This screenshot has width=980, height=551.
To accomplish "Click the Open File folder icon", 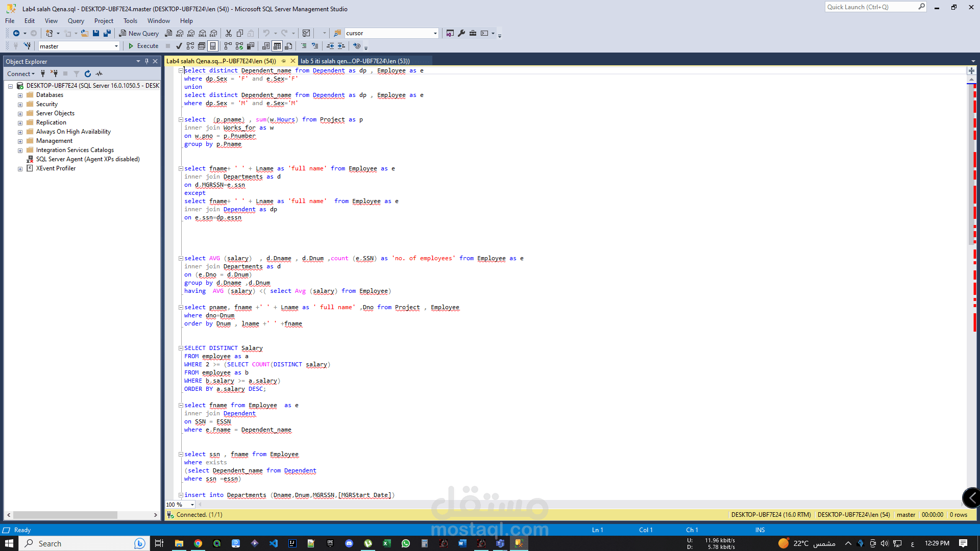I will [x=85, y=33].
